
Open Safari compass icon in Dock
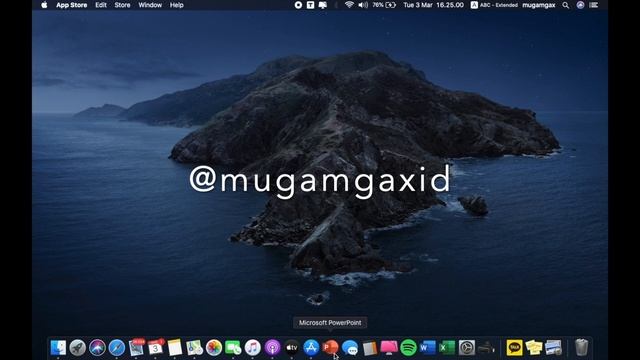117,348
